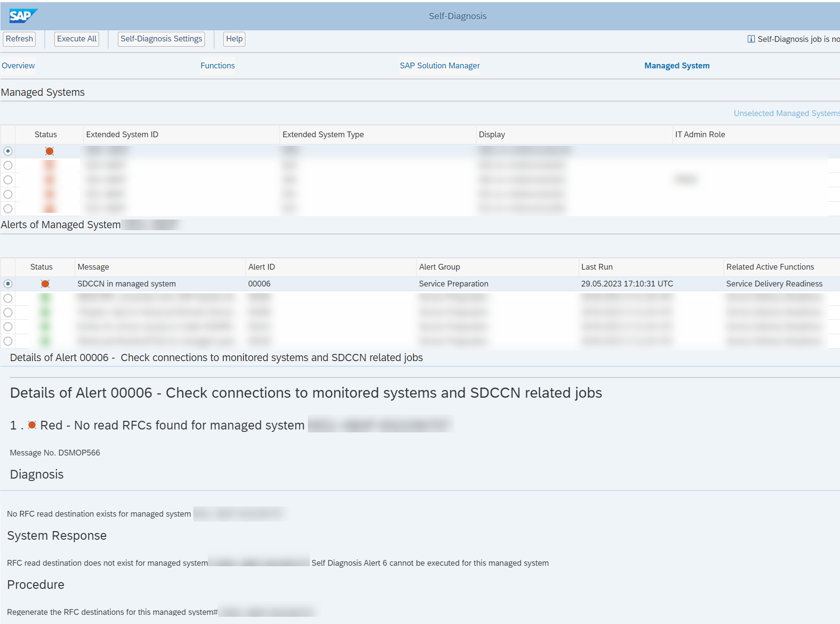This screenshot has width=840, height=624.
Task: Click 'Alerts of Managed System' heading
Action: point(61,225)
